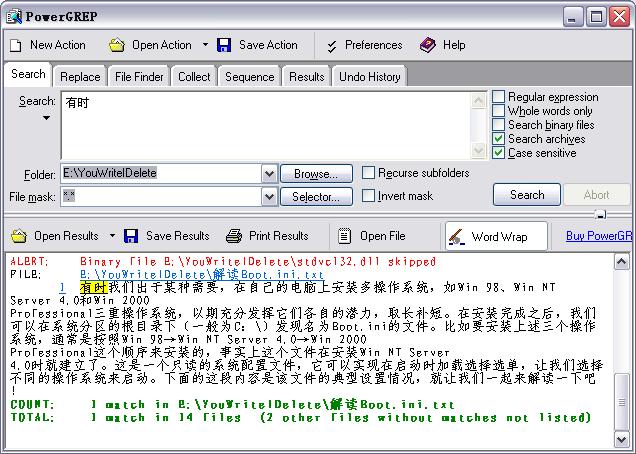Screen dimensions: 636x454
Task: Switch to the Search tab
Action: pos(28,74)
